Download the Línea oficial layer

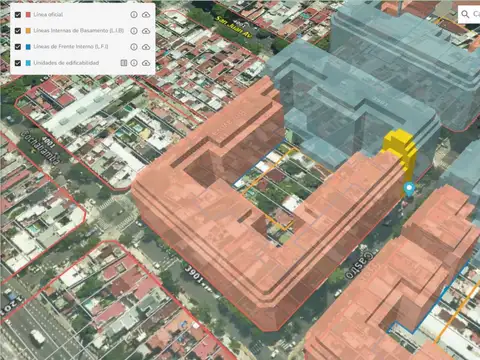coord(146,15)
